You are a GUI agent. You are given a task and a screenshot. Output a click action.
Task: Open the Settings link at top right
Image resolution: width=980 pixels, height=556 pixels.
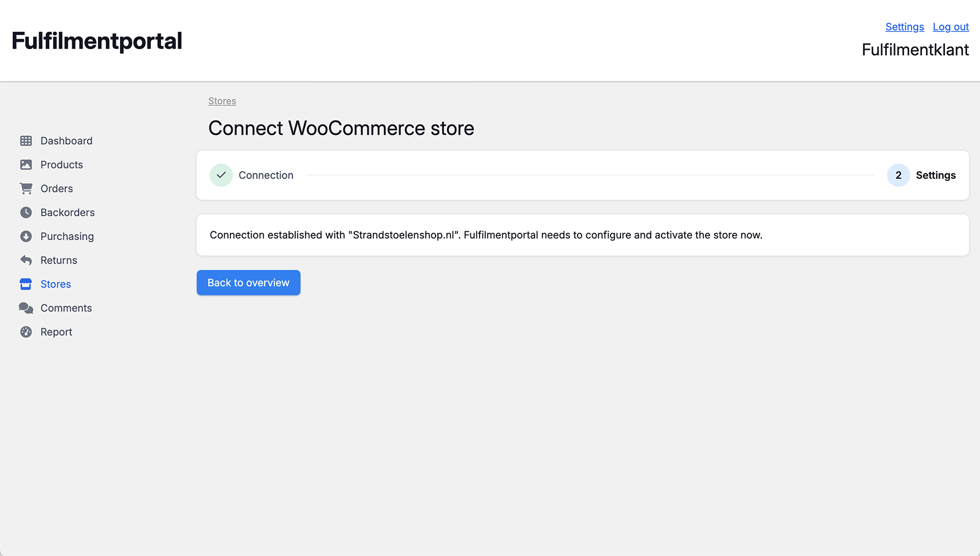pyautogui.click(x=904, y=26)
